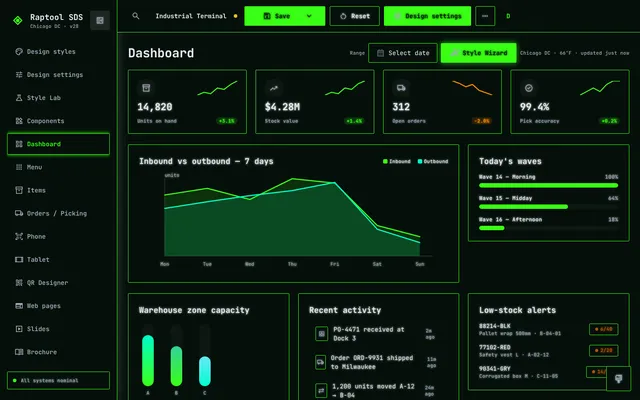The image size is (640, 400).
Task: Open Design settings from the top bar
Action: (x=427, y=16)
